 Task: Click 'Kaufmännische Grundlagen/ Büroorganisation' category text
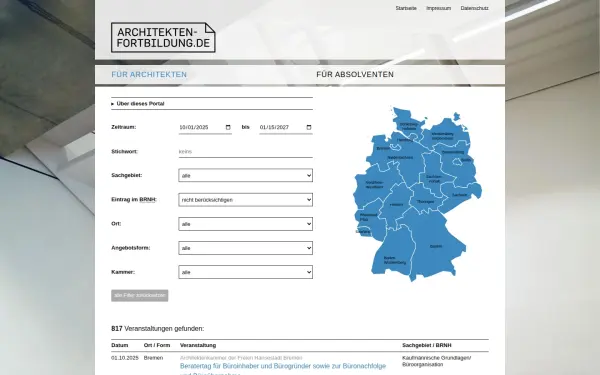[437, 361]
